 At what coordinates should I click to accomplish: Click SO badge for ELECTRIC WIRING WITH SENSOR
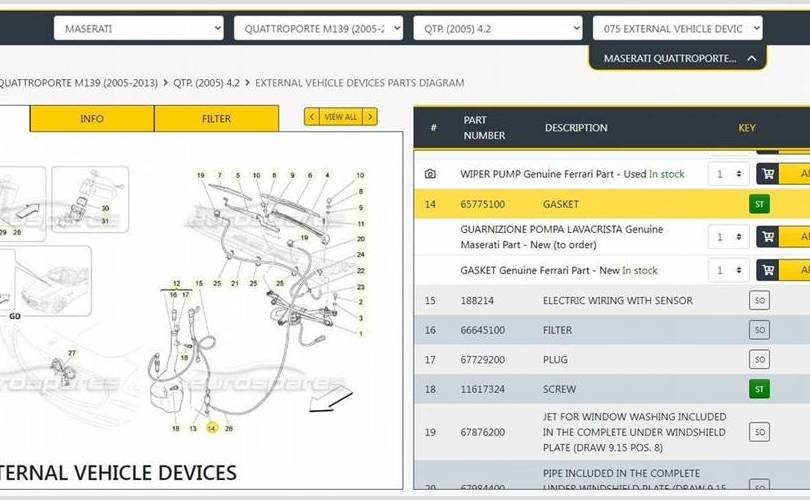pyautogui.click(x=759, y=300)
